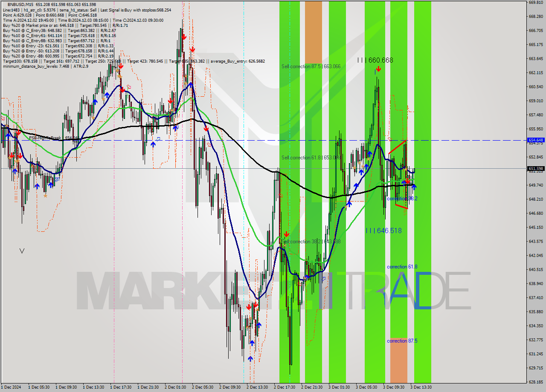Click the '1 Dec 2024' time axis label
This screenshot has height=392, width=546.
pos(11,387)
